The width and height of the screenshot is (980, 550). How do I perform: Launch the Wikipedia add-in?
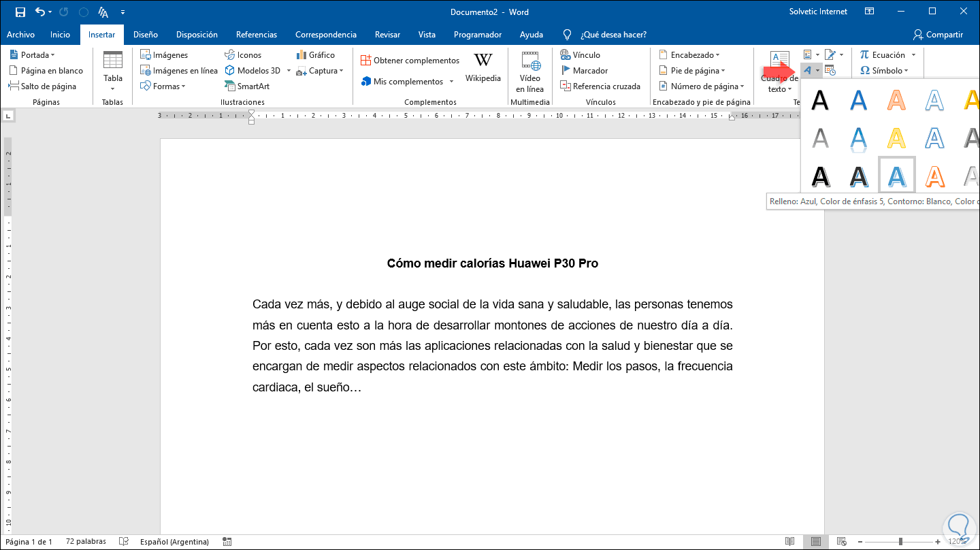[483, 68]
